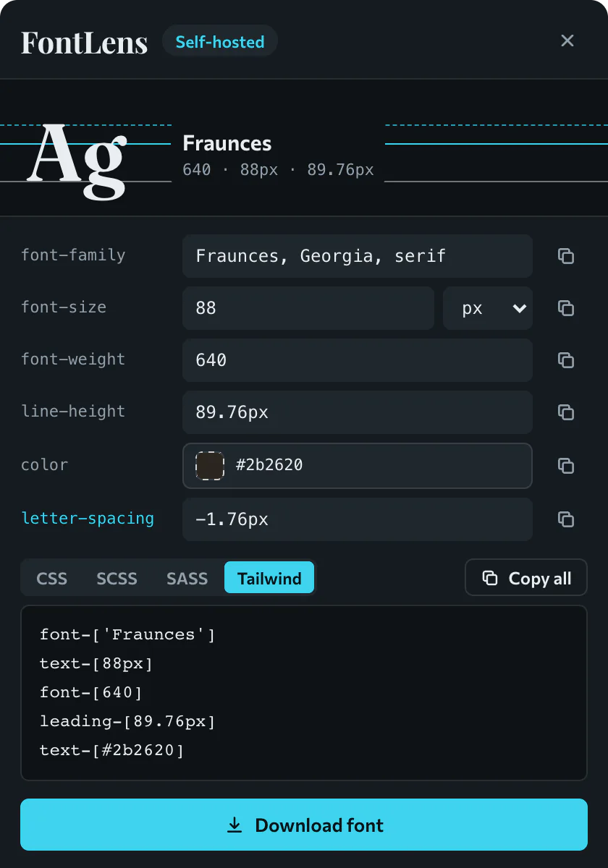Copy the font-family value
Viewport: 608px width, 868px height.
pos(566,256)
